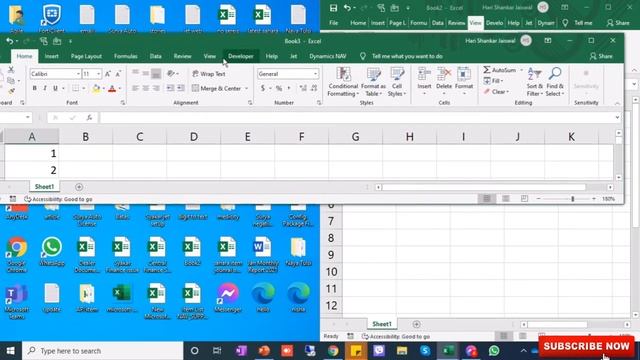Click the Fill button in Editing group
The height and width of the screenshot is (360, 640).
493,81
